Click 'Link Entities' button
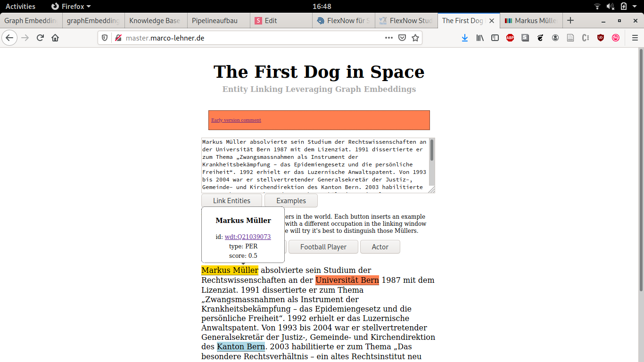Viewport: 644px width, 362px height. 231,201
